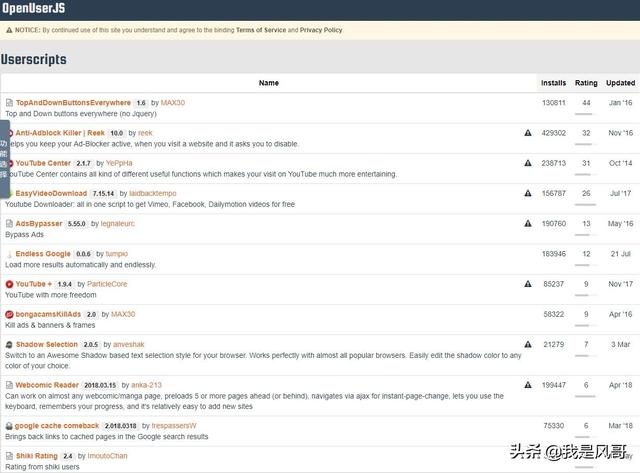Sort table by Name column header
Image resolution: width=640 pixels, height=473 pixels.
click(269, 83)
